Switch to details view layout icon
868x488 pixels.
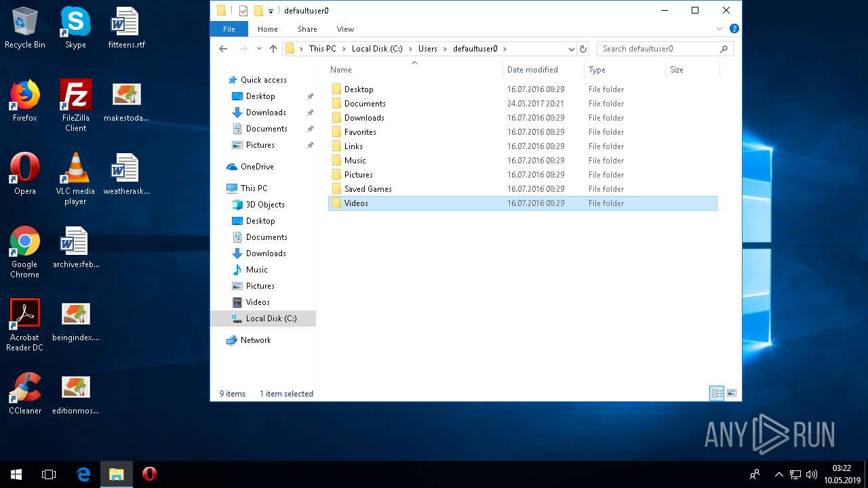[x=717, y=393]
